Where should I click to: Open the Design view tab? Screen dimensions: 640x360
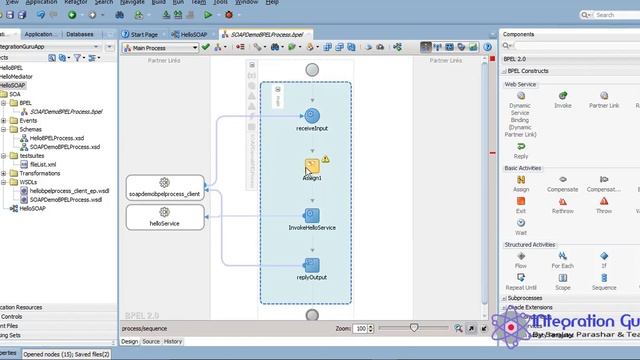[x=129, y=342]
